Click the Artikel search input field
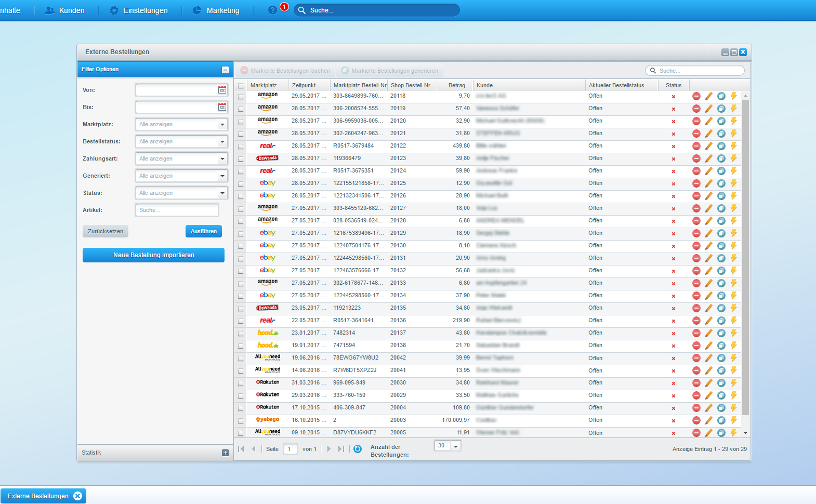The width and height of the screenshot is (816, 504). (177, 210)
